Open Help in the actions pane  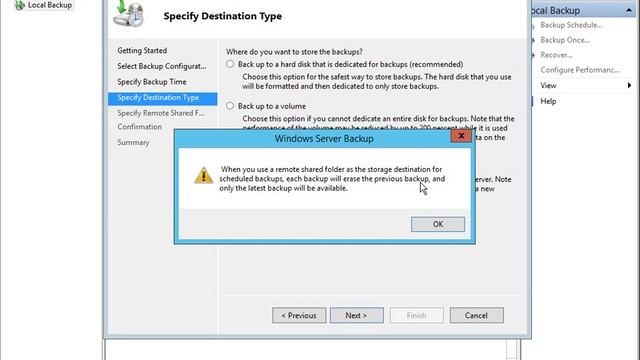(x=548, y=101)
